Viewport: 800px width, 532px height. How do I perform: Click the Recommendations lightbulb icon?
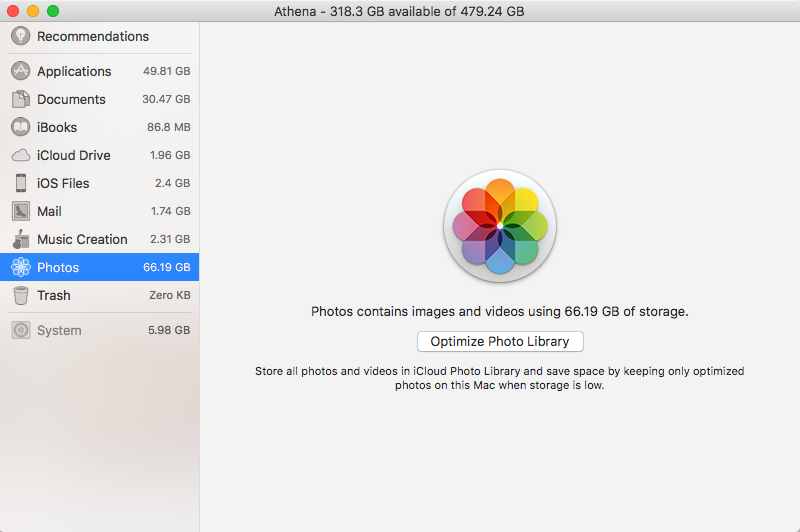click(x=20, y=36)
